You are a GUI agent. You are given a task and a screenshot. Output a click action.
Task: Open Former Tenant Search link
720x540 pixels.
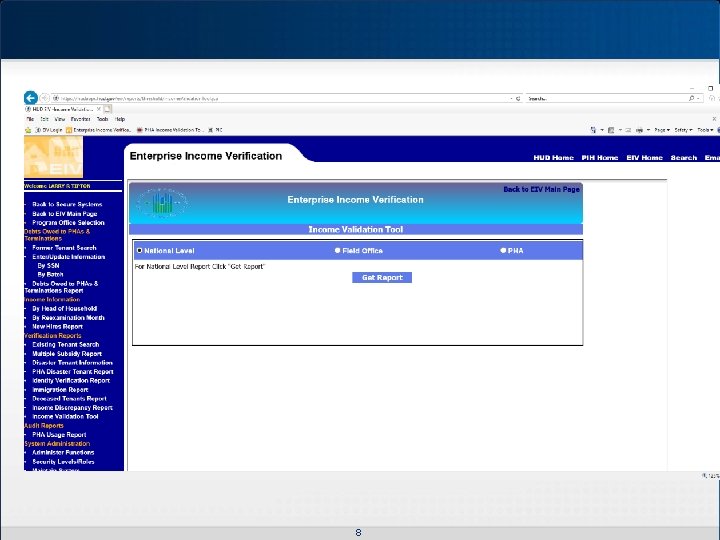pyautogui.click(x=64, y=248)
